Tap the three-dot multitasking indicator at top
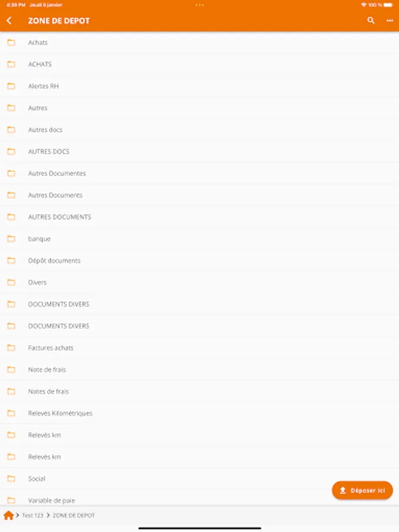The image size is (399, 532). 200,5
